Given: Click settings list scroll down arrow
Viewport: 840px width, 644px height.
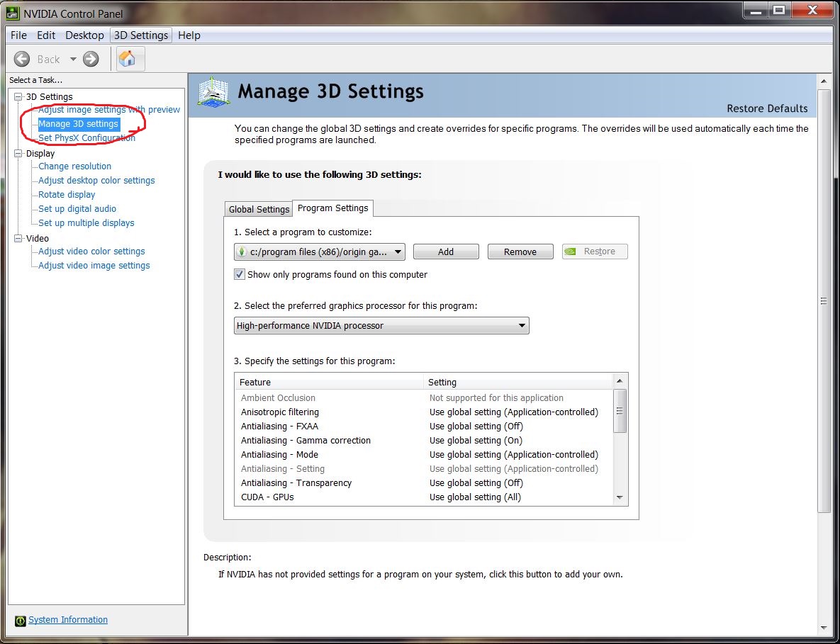Looking at the screenshot, I should click(x=620, y=498).
